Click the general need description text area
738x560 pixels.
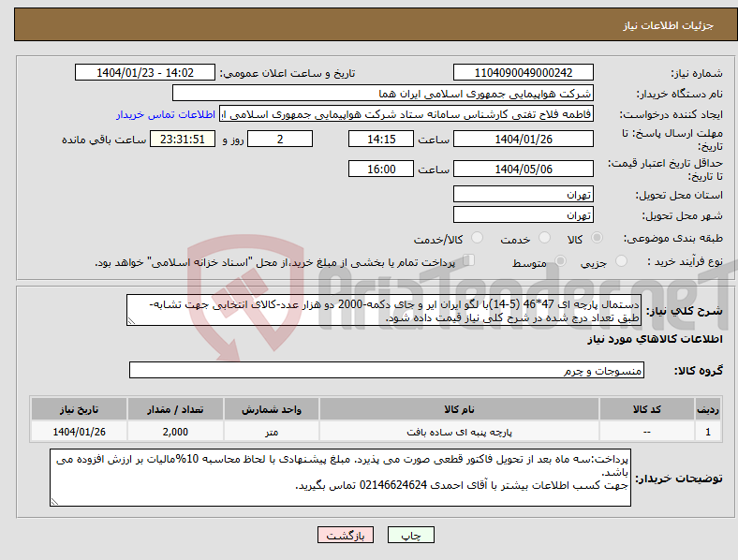tap(384, 310)
